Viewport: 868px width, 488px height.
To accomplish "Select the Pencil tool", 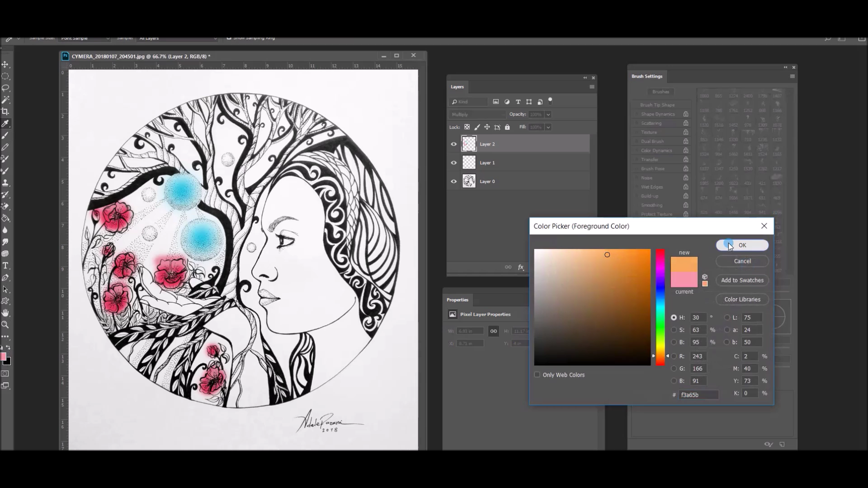I will click(x=5, y=147).
